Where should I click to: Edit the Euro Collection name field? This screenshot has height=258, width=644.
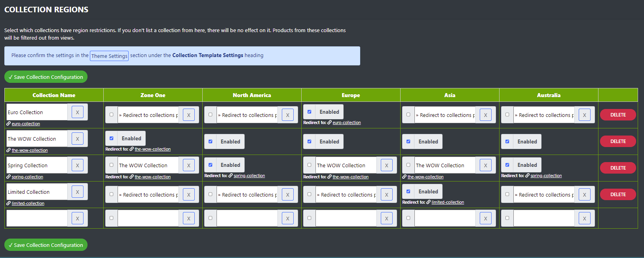point(37,112)
